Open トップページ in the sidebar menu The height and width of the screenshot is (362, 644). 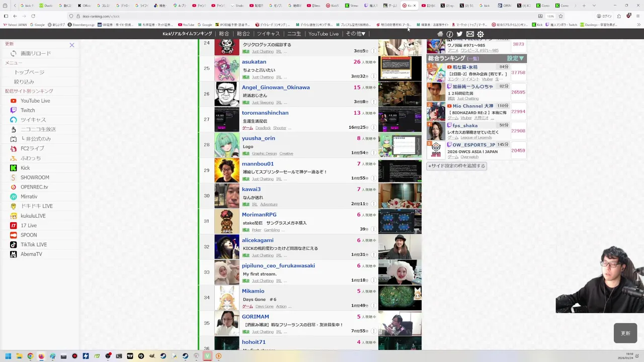pyautogui.click(x=29, y=72)
